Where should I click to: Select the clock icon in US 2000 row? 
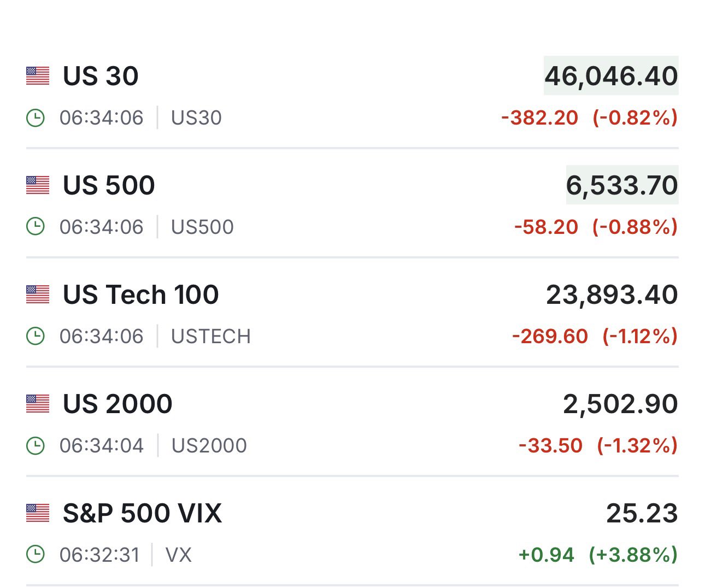(36, 445)
